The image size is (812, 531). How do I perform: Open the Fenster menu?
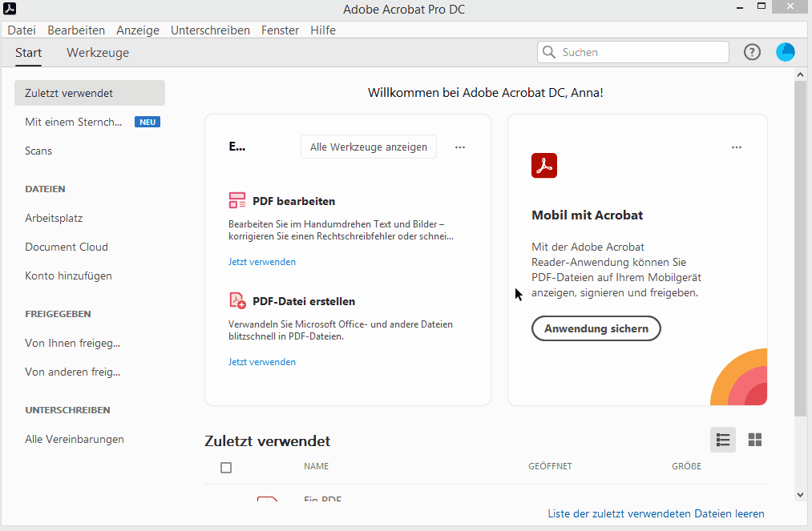coord(281,30)
